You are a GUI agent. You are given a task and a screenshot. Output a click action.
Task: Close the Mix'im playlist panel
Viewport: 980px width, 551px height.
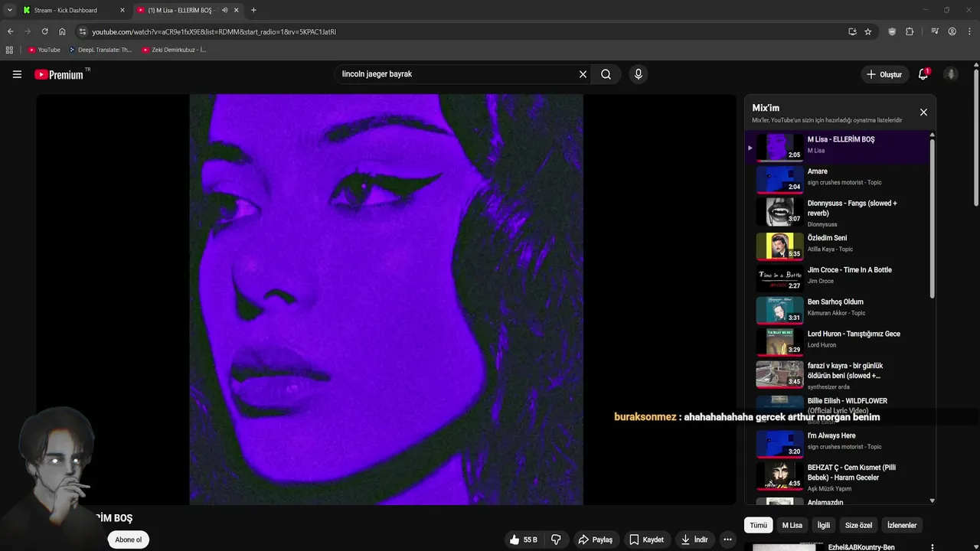[x=923, y=112]
